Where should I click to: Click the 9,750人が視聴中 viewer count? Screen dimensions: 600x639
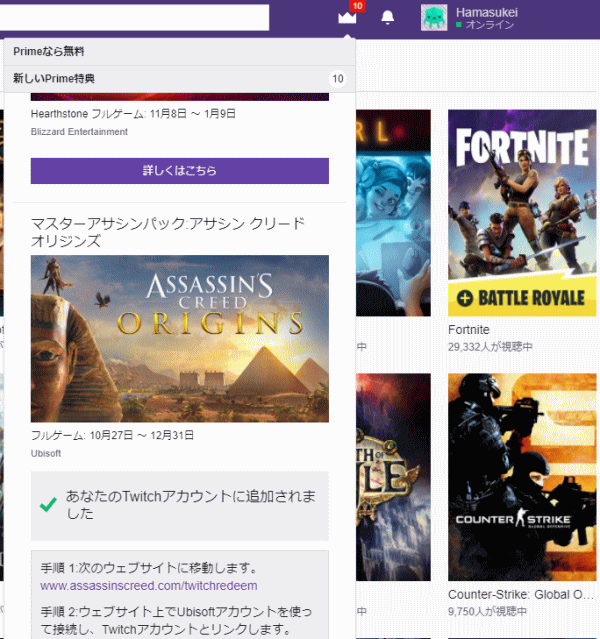point(488,611)
